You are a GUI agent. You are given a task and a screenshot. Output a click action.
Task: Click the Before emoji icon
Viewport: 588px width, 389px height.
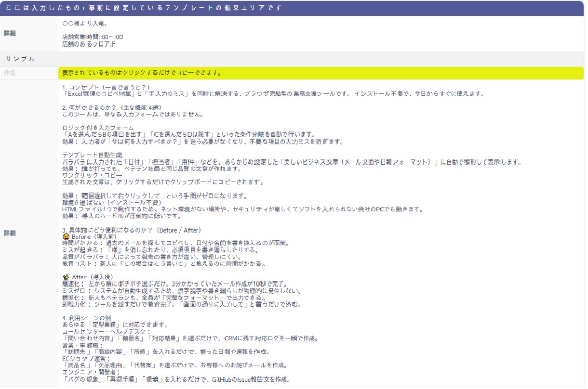[x=66, y=237]
